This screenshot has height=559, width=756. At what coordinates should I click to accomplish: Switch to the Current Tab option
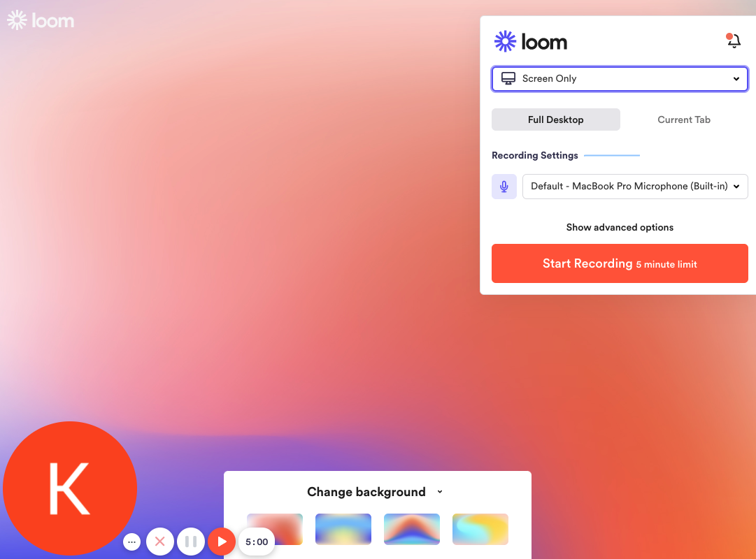684,119
